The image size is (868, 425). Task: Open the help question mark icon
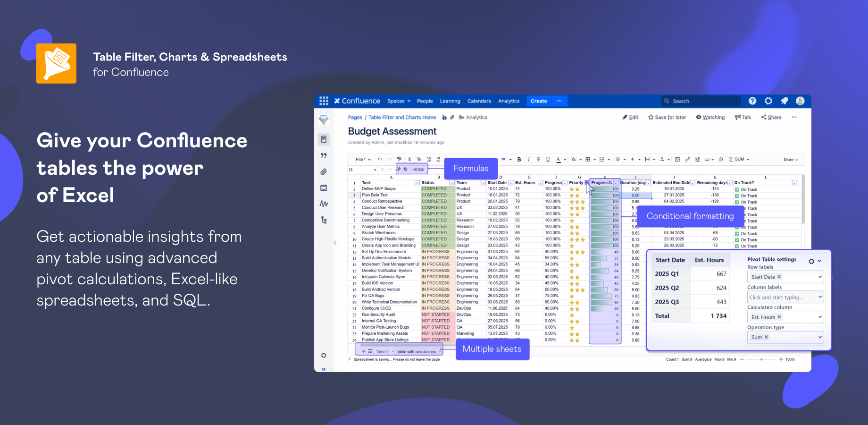click(x=752, y=101)
